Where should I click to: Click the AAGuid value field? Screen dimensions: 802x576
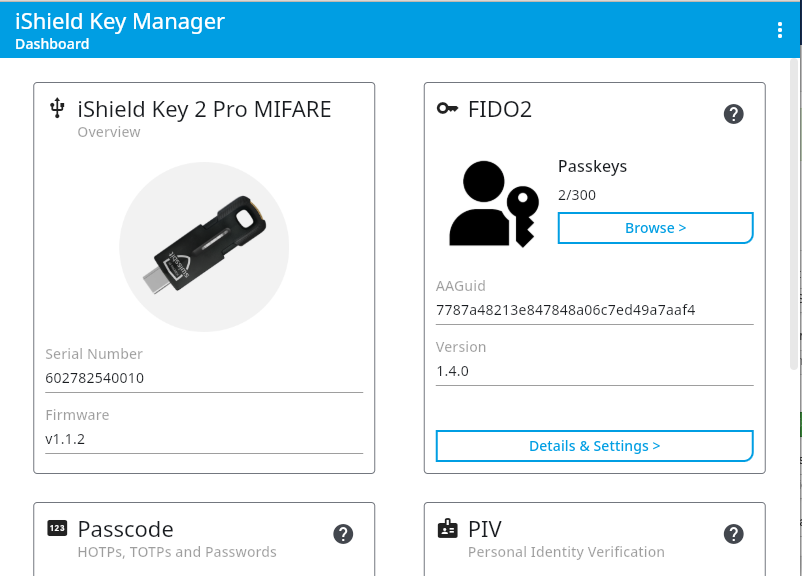point(594,310)
